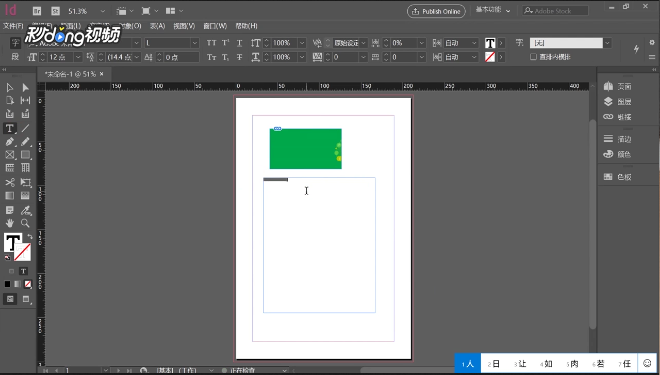This screenshot has width=660, height=375.
Task: Toggle All Caps (TT) formatting
Action: [211, 43]
